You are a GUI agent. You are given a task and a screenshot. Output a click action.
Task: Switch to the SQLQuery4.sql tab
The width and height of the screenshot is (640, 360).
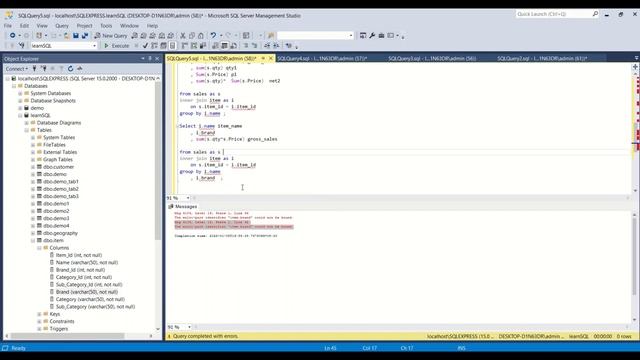click(x=322, y=59)
